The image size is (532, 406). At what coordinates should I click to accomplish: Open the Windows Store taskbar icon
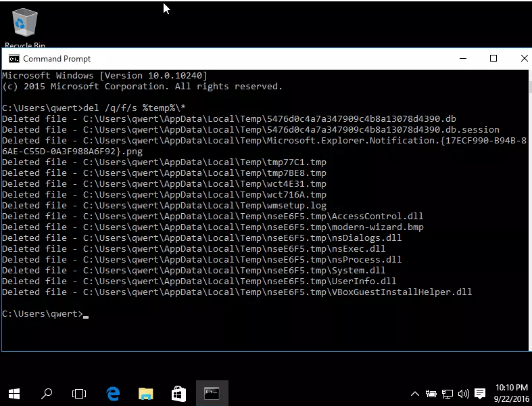(x=178, y=393)
